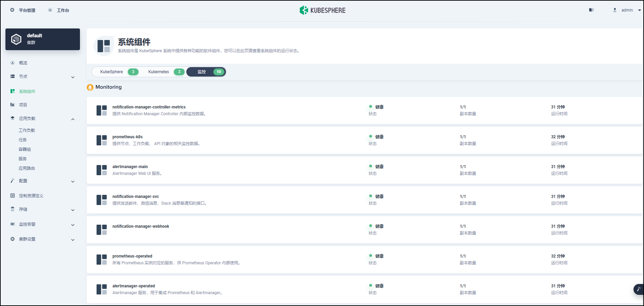Viewport: 644px width, 306px height.
Task: Open 任务 jobs submenu item
Action: (23, 140)
